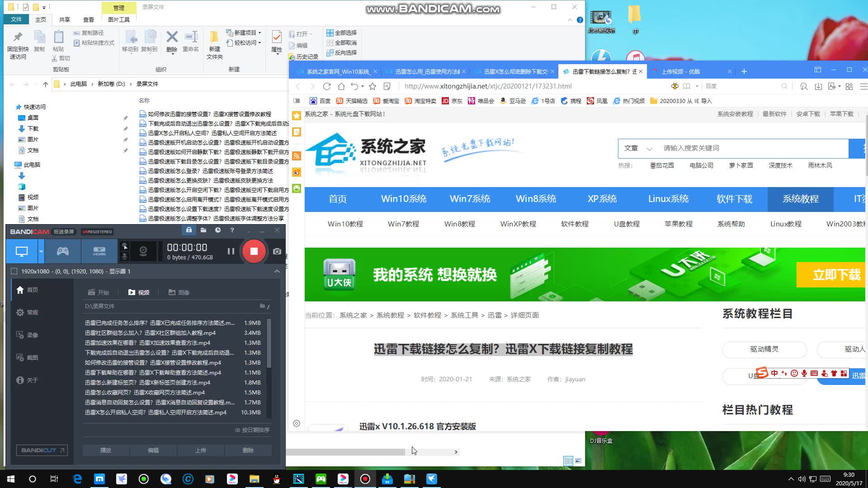This screenshot has width=868, height=488.
Task: Go to browser home page icon
Action: (x=341, y=86)
